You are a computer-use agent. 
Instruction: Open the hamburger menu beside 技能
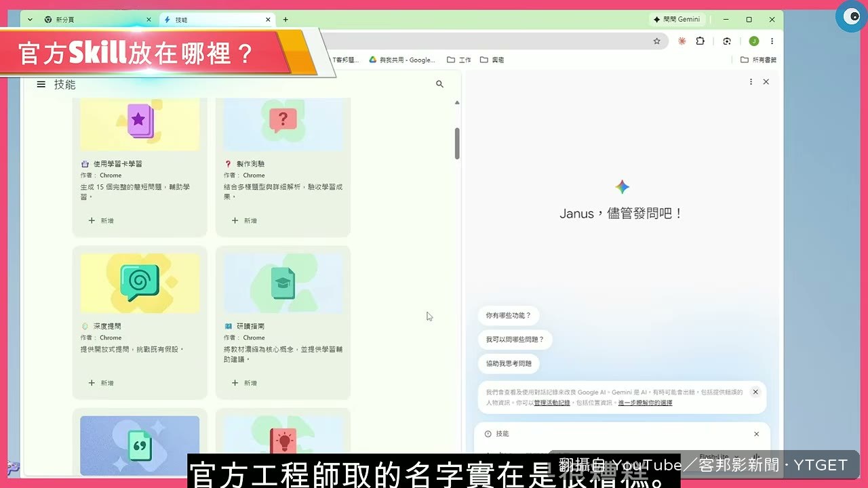41,85
